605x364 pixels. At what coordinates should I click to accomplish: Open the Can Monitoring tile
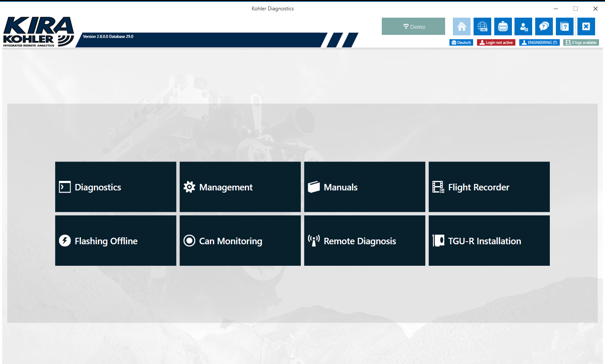(240, 241)
